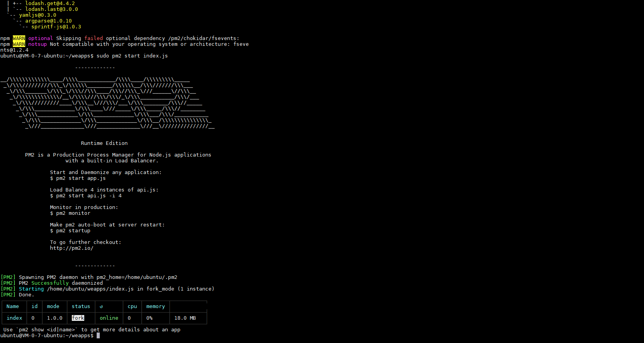Select the highlighted "fork" cell in process table
644x343 pixels.
click(x=78, y=318)
